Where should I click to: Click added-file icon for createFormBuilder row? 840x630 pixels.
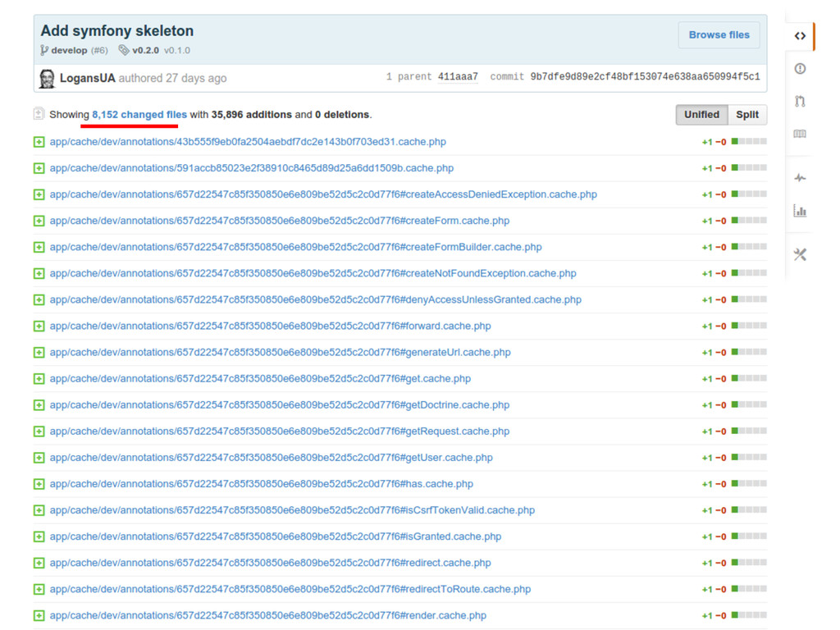(39, 247)
